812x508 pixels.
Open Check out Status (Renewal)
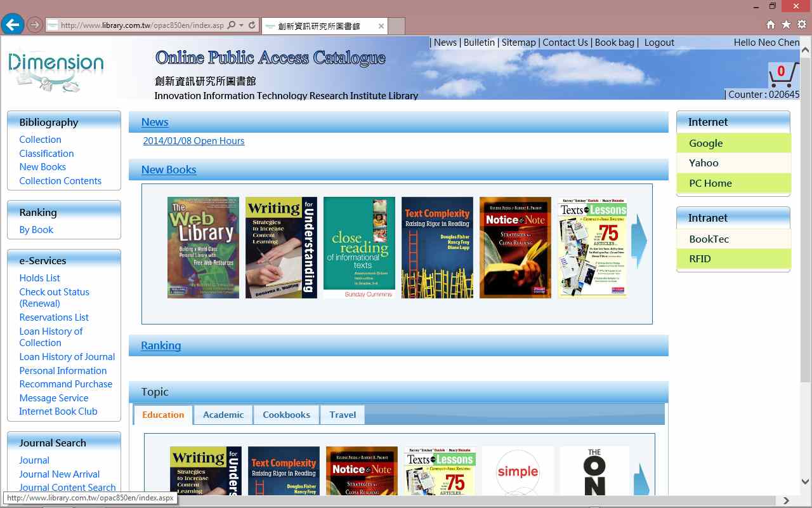[x=54, y=298]
